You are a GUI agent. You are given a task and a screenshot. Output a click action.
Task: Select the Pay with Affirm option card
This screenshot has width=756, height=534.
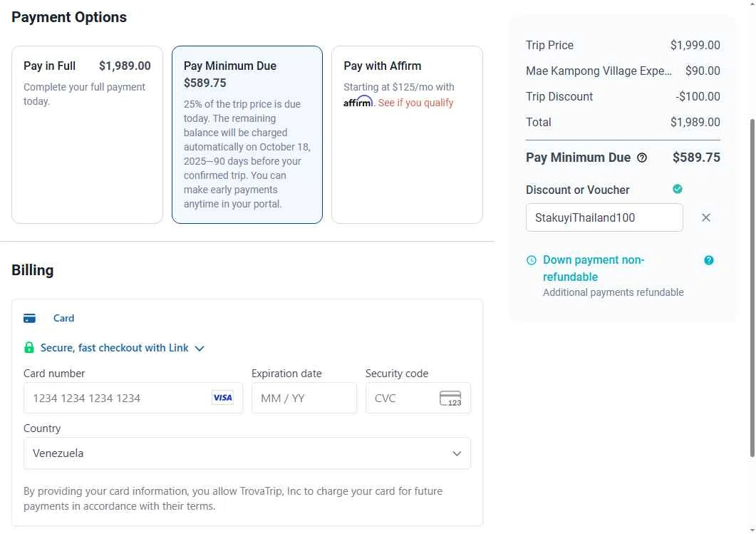pos(407,135)
